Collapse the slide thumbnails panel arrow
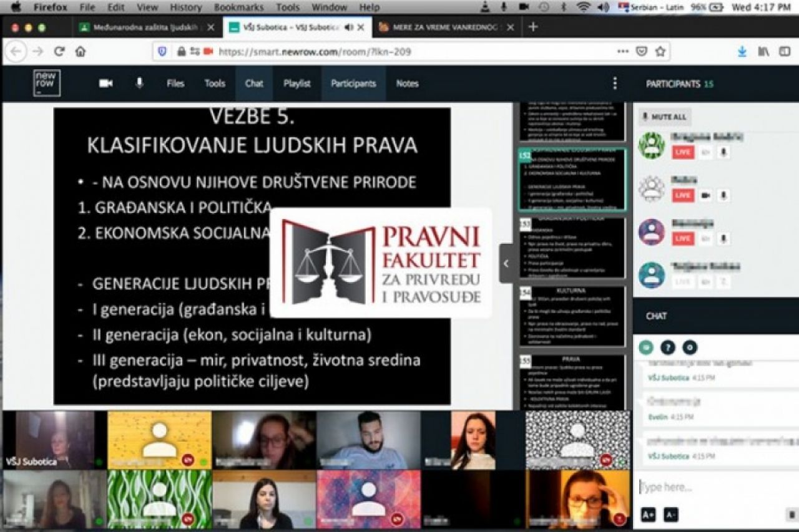The height and width of the screenshot is (532, 799). [x=506, y=263]
